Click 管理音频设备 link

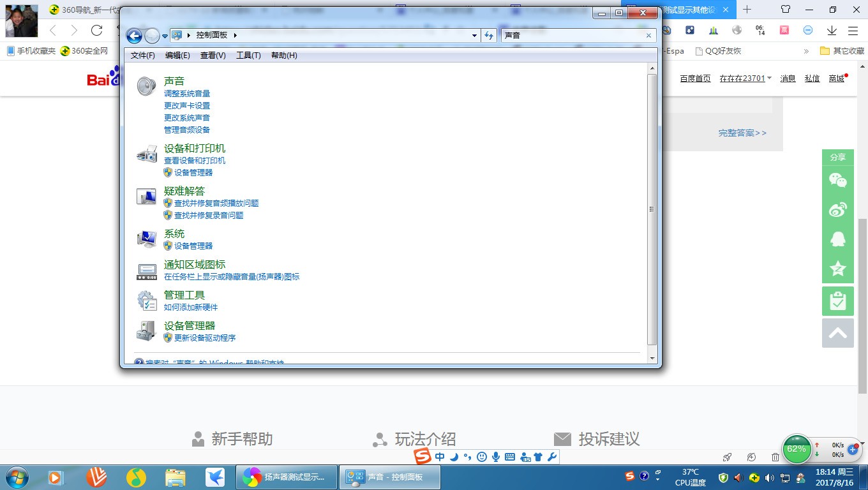(x=187, y=130)
